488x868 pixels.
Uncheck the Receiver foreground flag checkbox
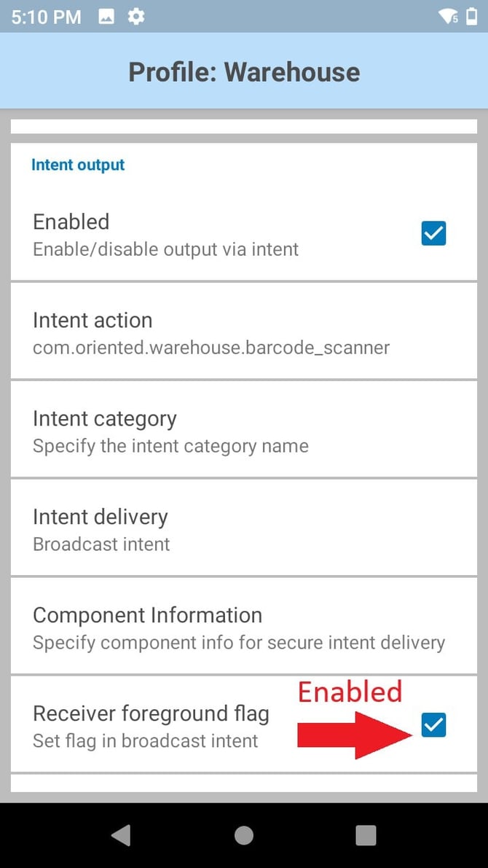pos(433,724)
